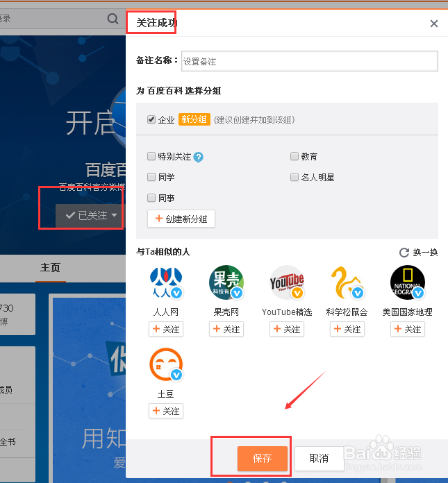Click the YouTube精选 name link

[287, 312]
